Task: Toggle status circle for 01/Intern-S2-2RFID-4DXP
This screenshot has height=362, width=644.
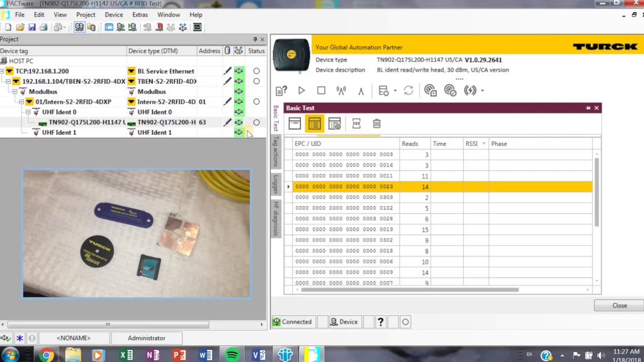Action: [x=256, y=102]
